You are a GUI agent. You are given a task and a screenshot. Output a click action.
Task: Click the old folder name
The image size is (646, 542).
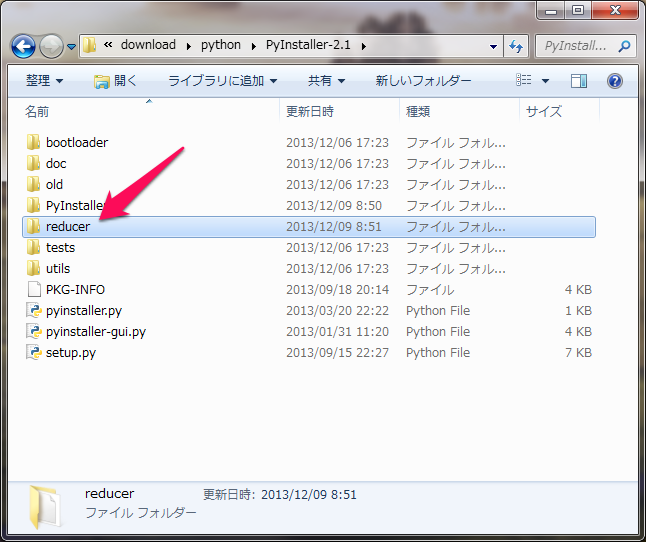(x=54, y=185)
